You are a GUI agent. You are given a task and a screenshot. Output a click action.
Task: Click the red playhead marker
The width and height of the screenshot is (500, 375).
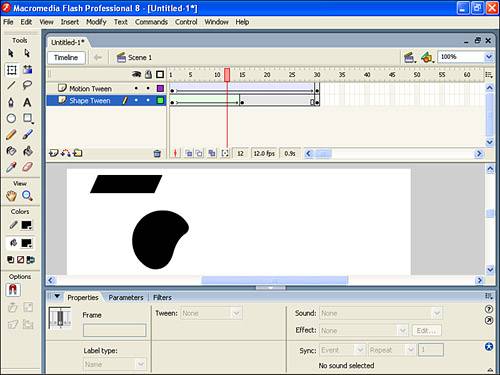point(227,75)
